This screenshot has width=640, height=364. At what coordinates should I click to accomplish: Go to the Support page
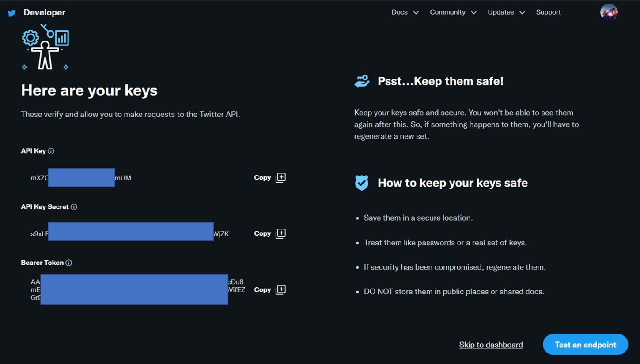pyautogui.click(x=548, y=12)
